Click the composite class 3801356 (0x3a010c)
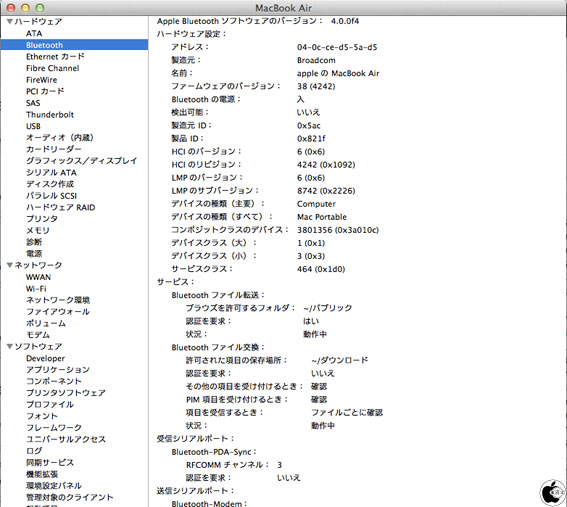This screenshot has height=507, width=567. [338, 230]
